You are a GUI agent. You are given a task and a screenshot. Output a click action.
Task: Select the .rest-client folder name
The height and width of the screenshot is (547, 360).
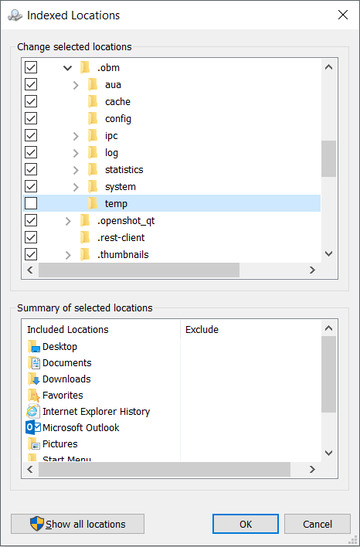[121, 238]
